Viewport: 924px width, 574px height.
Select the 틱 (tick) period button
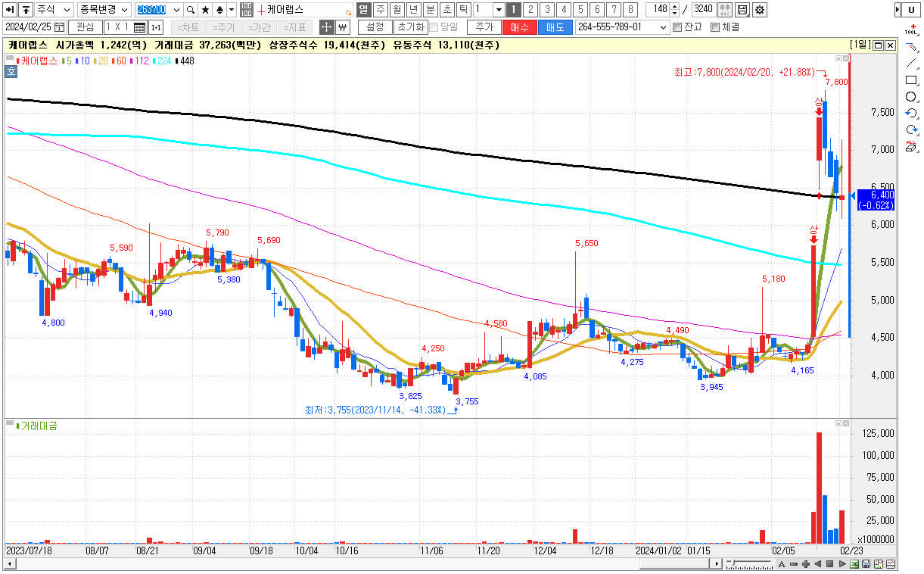(x=464, y=10)
